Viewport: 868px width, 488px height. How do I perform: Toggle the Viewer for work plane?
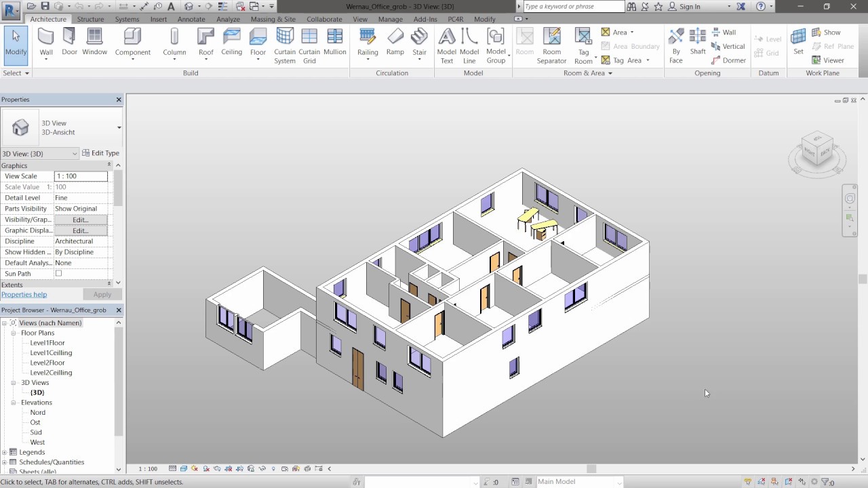pyautogui.click(x=828, y=60)
